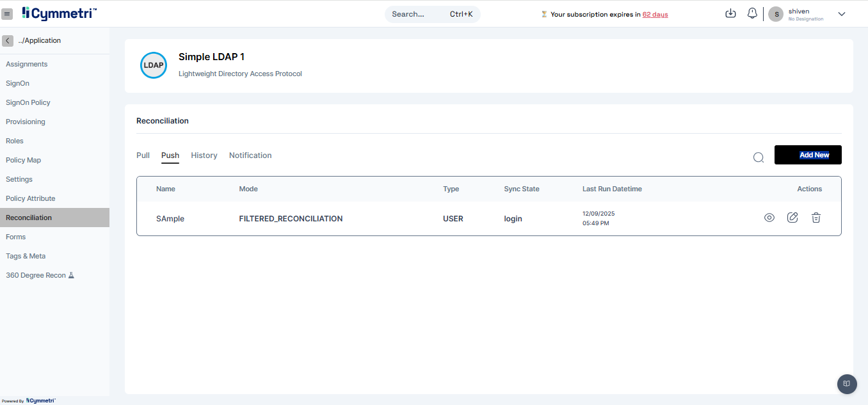Open Roles in the sidebar

54,141
